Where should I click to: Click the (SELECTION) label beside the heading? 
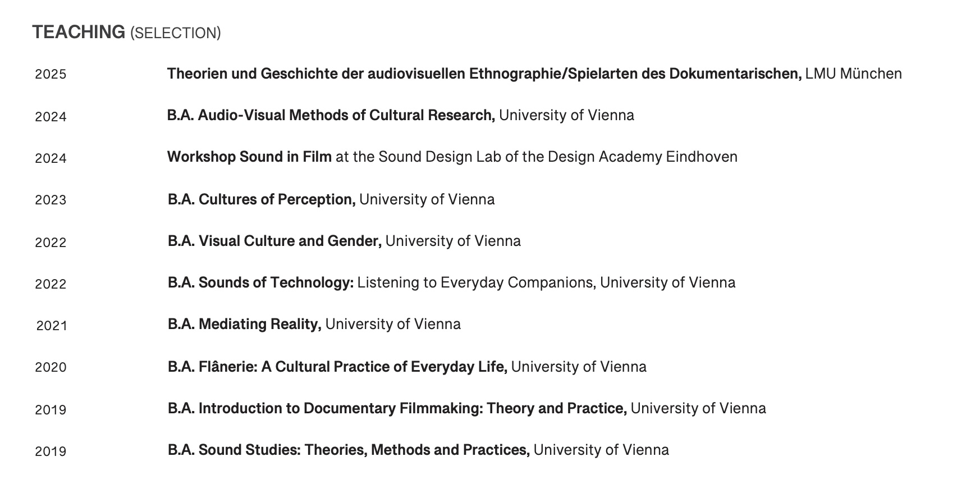click(176, 33)
